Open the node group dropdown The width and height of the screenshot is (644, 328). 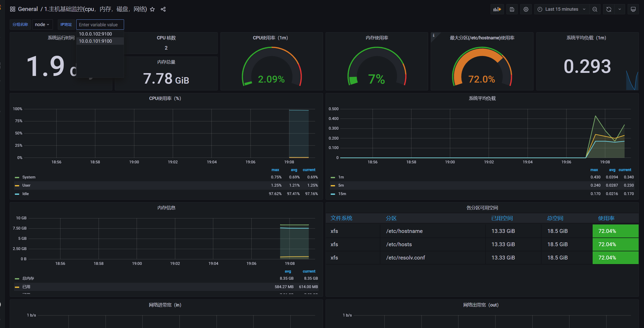tap(42, 25)
